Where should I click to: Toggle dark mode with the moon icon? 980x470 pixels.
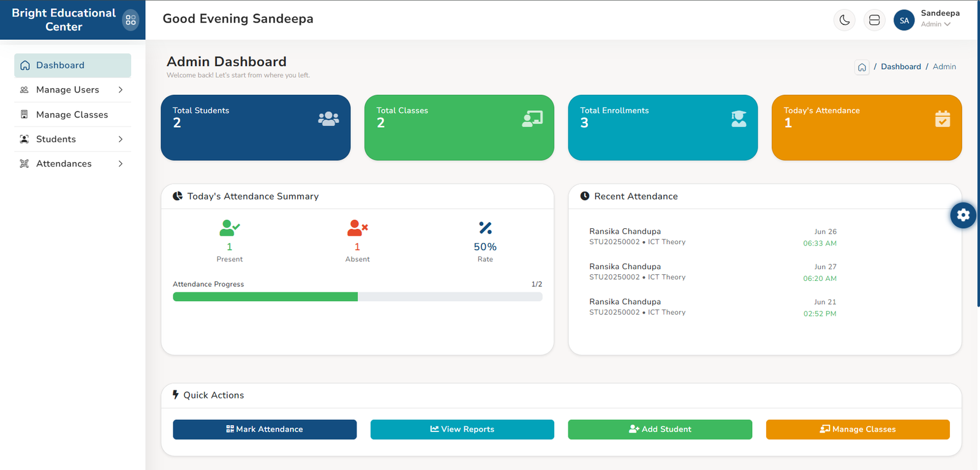pyautogui.click(x=845, y=20)
